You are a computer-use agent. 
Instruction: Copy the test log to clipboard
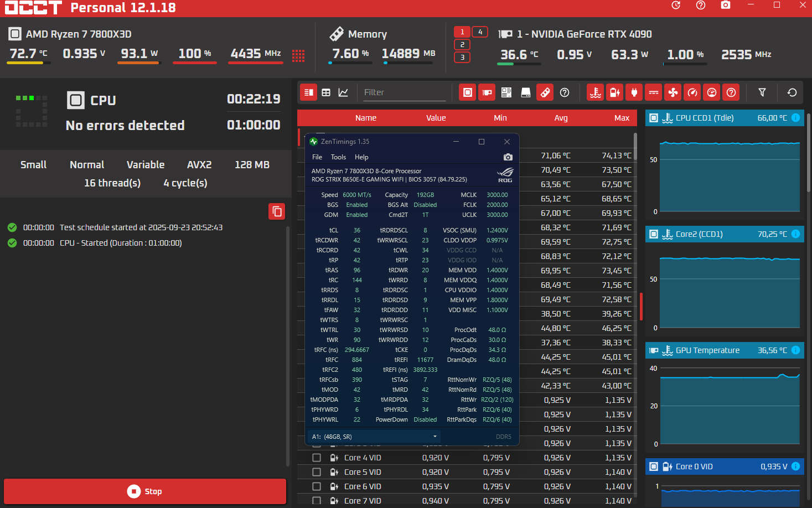click(x=277, y=211)
